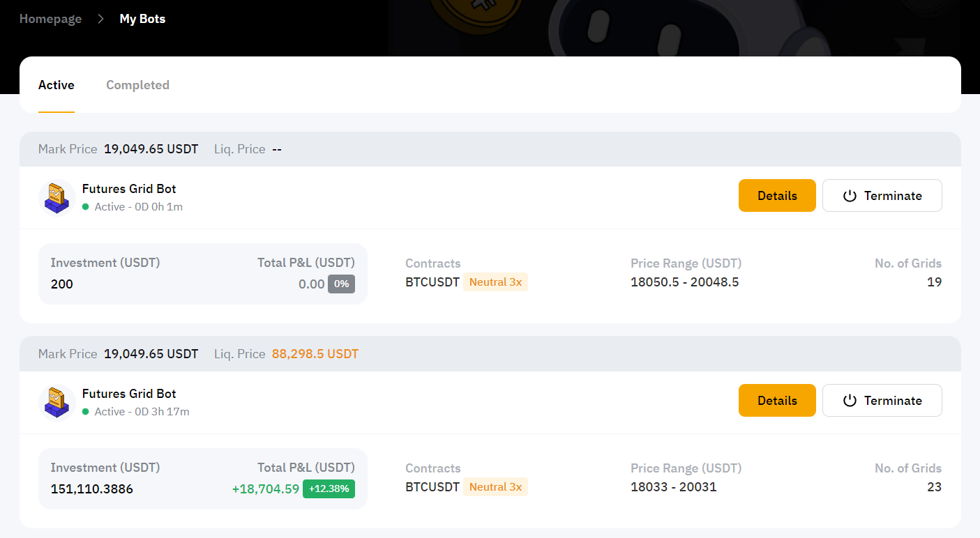Viewport: 980px width, 538px height.
Task: Click the green active status dot on second bot
Action: [x=86, y=412]
